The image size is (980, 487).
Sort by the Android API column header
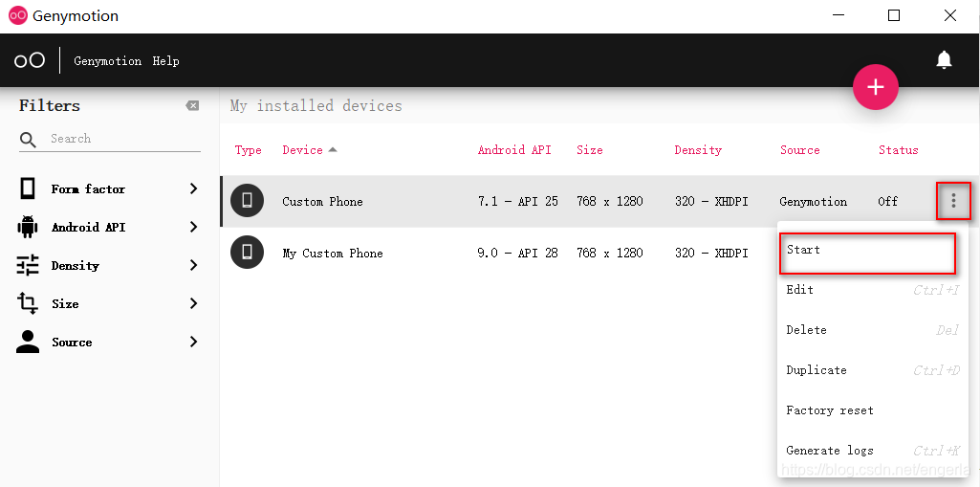(x=514, y=150)
